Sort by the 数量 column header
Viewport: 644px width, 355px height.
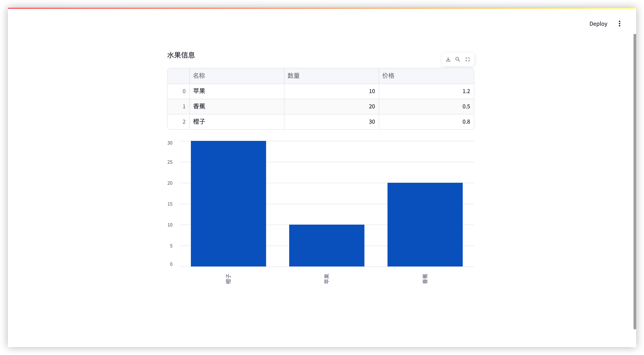pos(331,76)
